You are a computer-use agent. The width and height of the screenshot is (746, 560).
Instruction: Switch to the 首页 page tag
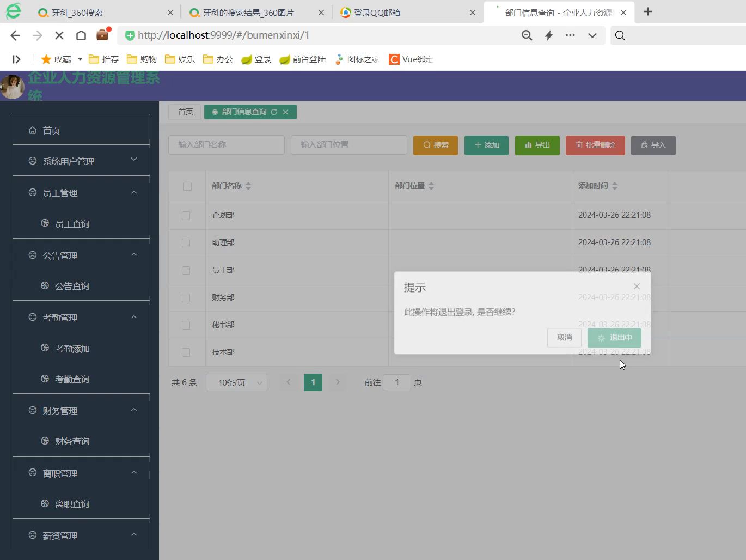tap(185, 112)
